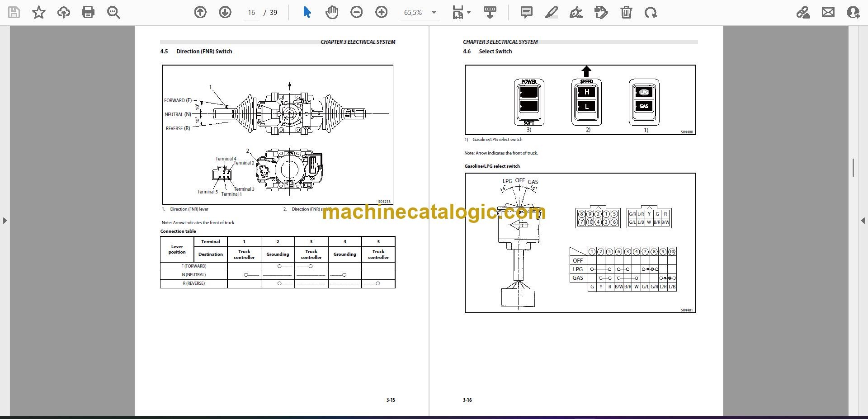Go to previous page with the up arrow

tap(200, 12)
